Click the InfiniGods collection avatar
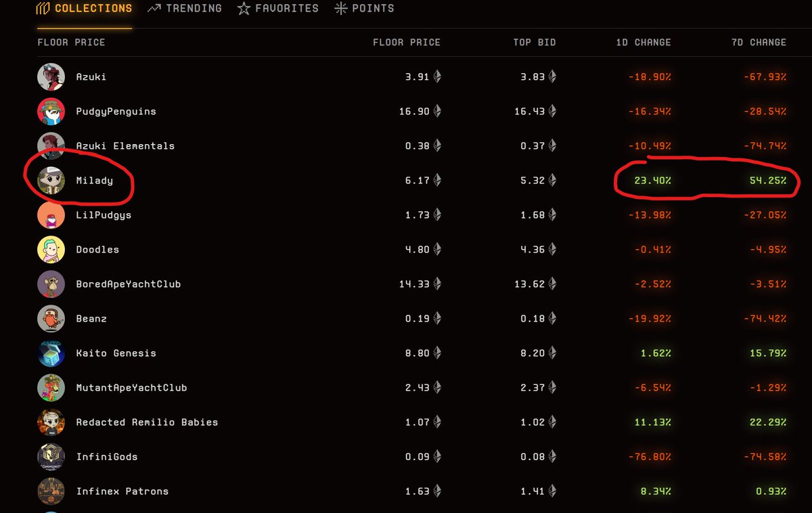This screenshot has width=812, height=513. (51, 457)
